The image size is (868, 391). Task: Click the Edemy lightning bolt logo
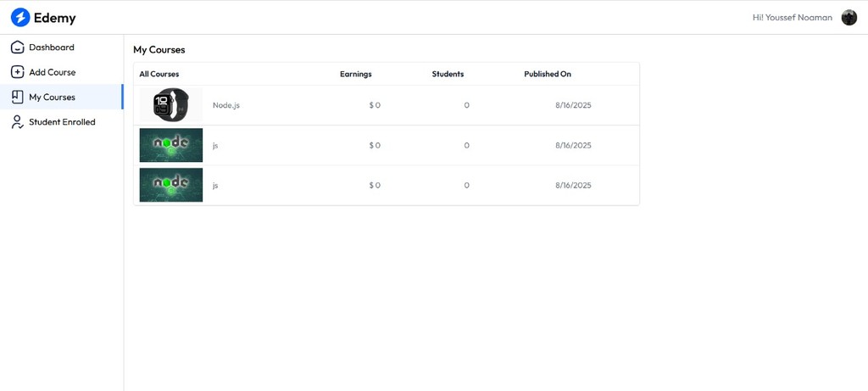[20, 17]
